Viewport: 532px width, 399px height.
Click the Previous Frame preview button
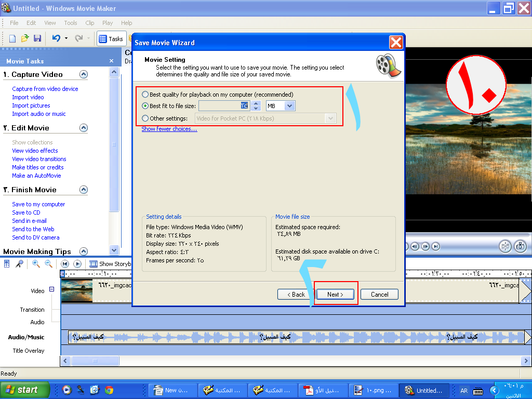click(415, 247)
